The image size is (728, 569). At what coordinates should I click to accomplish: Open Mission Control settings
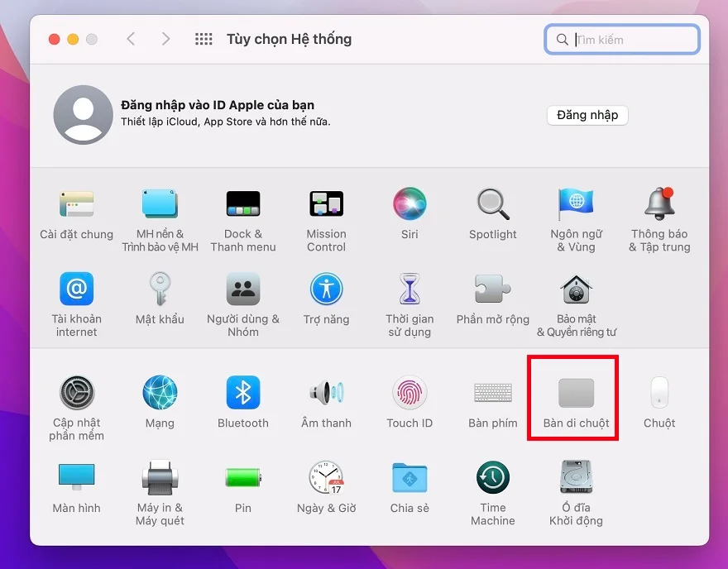click(x=326, y=213)
